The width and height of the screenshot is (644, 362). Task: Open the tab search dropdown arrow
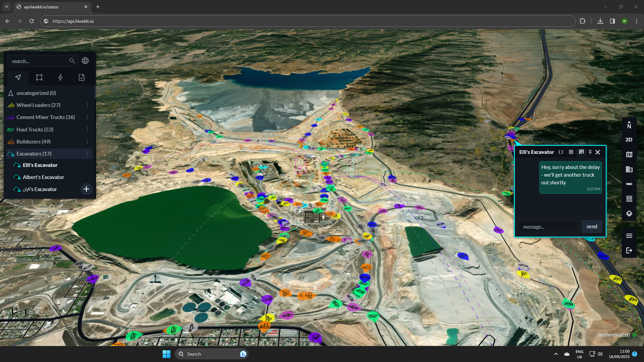[7, 7]
